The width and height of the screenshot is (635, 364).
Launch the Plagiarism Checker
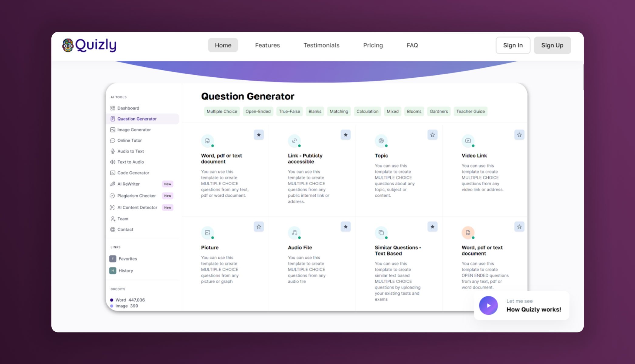(136, 196)
